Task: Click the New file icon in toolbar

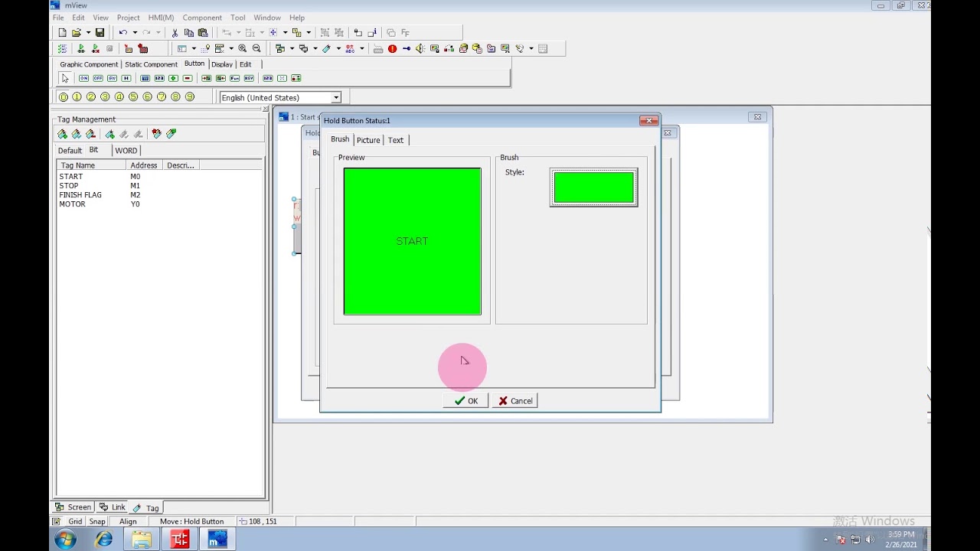Action: (x=63, y=33)
